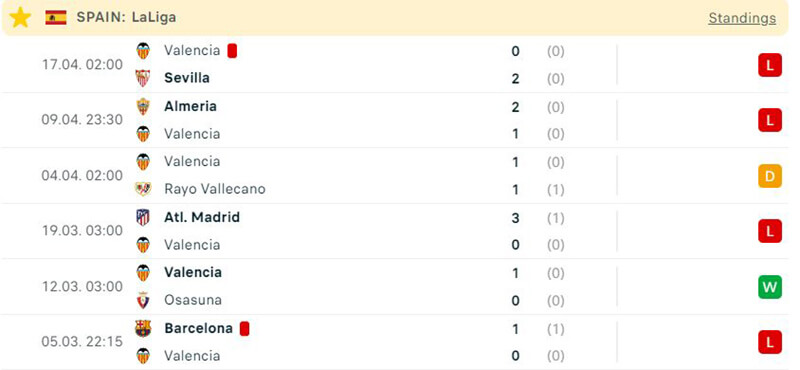Click the Atl. Madrid club crest
This screenshot has width=800, height=370.
click(143, 217)
